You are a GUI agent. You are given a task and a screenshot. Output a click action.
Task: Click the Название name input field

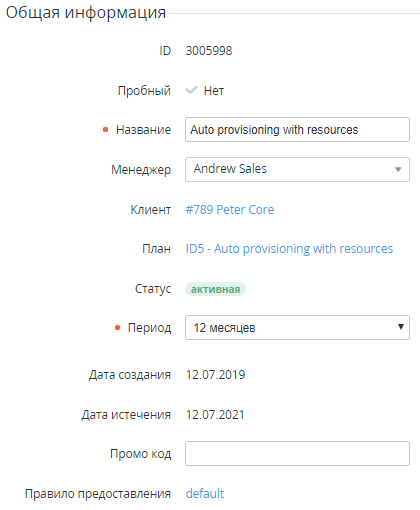tap(297, 129)
